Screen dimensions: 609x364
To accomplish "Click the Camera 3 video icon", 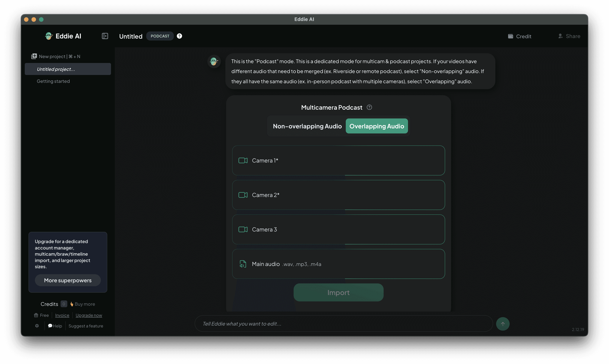I will 243,229.
